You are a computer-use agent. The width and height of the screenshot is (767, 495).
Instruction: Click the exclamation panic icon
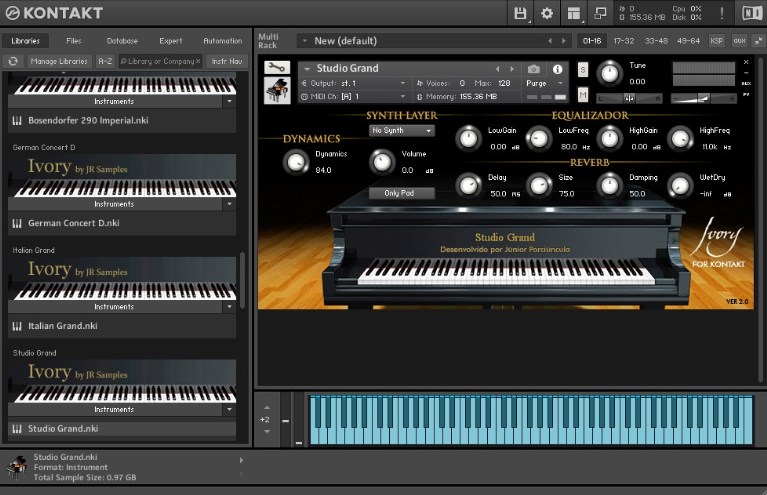(722, 13)
